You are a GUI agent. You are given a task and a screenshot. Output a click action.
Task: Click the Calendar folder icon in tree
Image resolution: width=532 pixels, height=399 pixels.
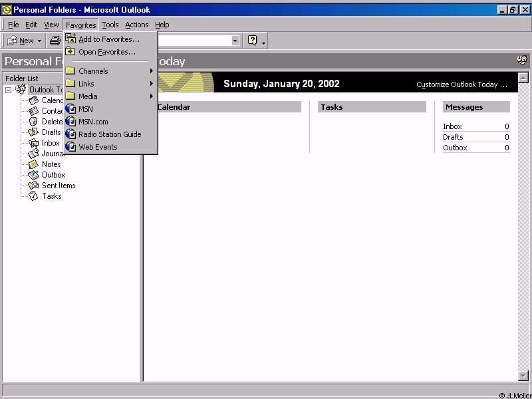click(x=33, y=100)
